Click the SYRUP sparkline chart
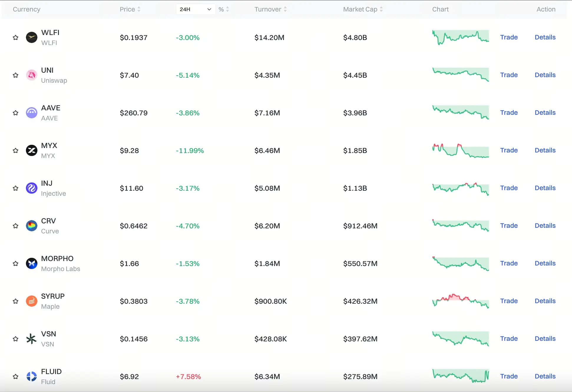The height and width of the screenshot is (392, 572). [x=461, y=301]
